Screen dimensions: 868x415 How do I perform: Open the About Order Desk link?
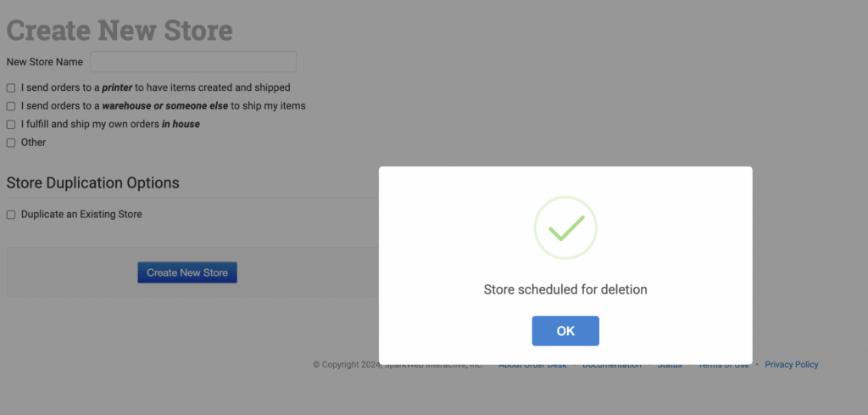(x=531, y=365)
